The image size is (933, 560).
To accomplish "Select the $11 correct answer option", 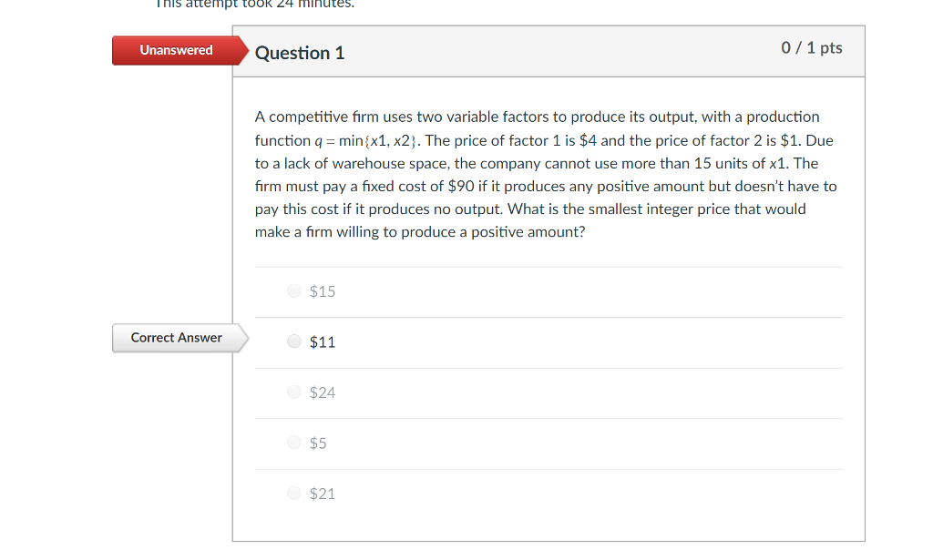I will [x=294, y=341].
